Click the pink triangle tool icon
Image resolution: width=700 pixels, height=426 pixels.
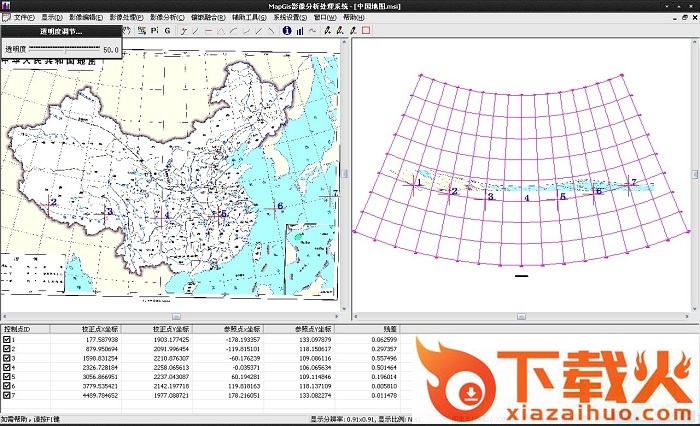pyautogui.click(x=221, y=31)
